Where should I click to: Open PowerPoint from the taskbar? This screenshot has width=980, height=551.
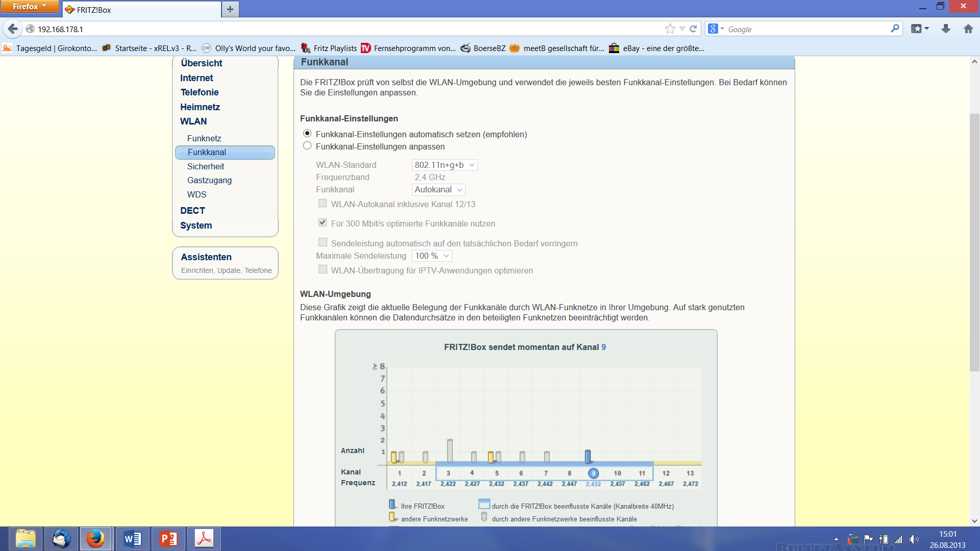tap(168, 539)
